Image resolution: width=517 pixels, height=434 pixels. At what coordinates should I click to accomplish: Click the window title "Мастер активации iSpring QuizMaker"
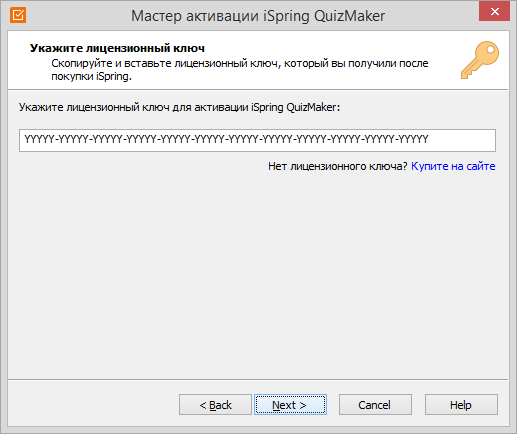(x=258, y=16)
